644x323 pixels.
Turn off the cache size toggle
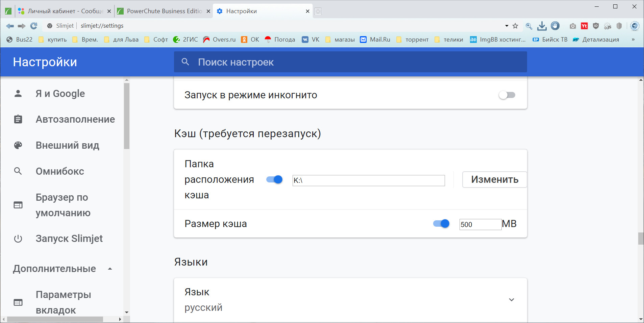[441, 224]
